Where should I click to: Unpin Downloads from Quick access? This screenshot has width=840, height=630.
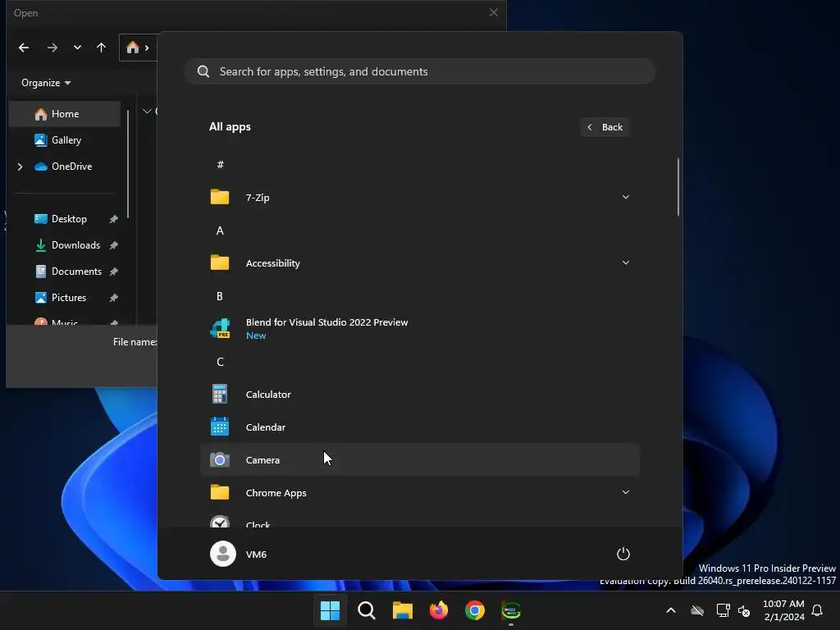113,245
